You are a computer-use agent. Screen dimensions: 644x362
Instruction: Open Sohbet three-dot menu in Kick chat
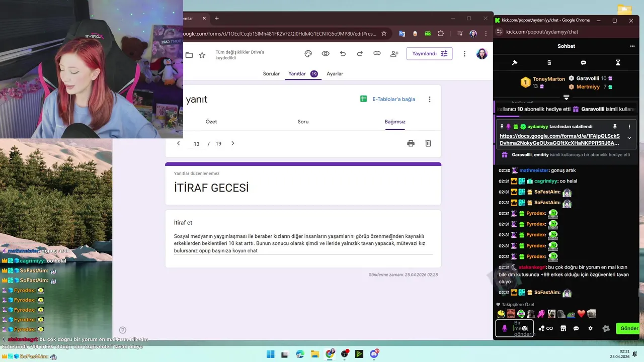(632, 46)
